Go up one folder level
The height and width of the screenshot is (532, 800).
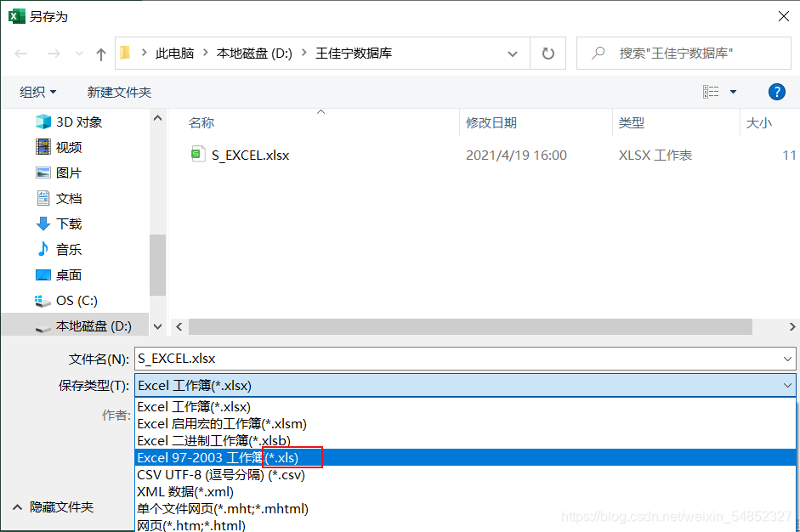pos(101,54)
